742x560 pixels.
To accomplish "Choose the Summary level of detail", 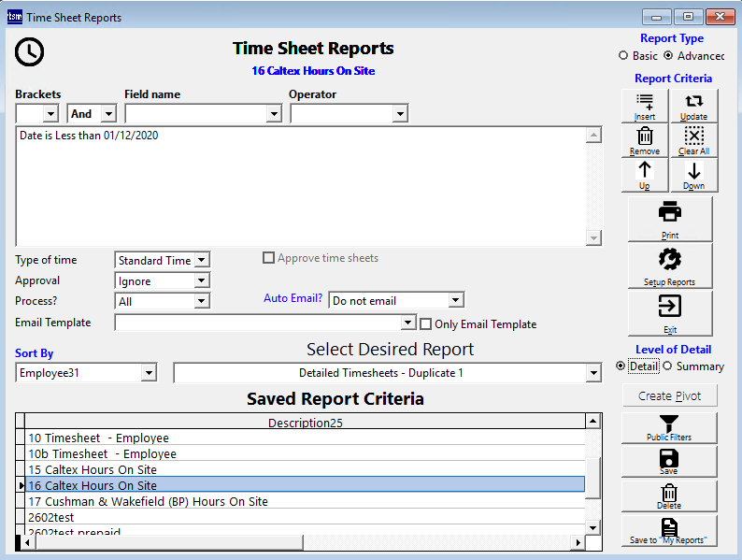I will pyautogui.click(x=667, y=366).
